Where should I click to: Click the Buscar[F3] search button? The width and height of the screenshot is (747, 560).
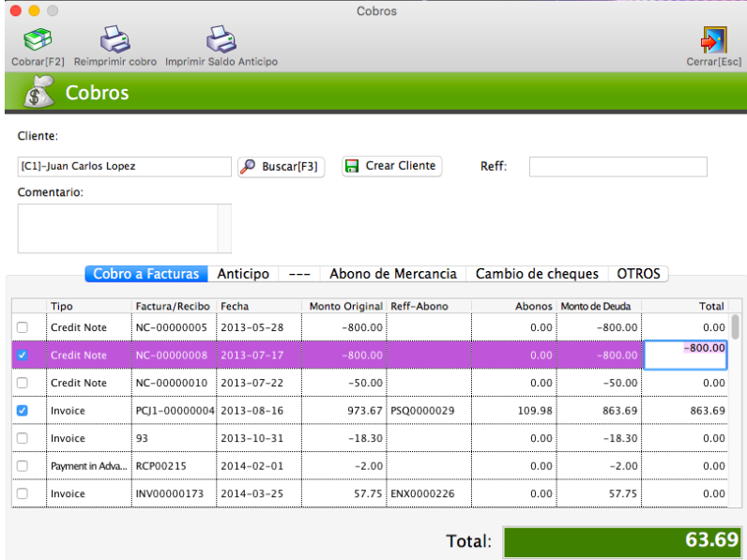(282, 167)
